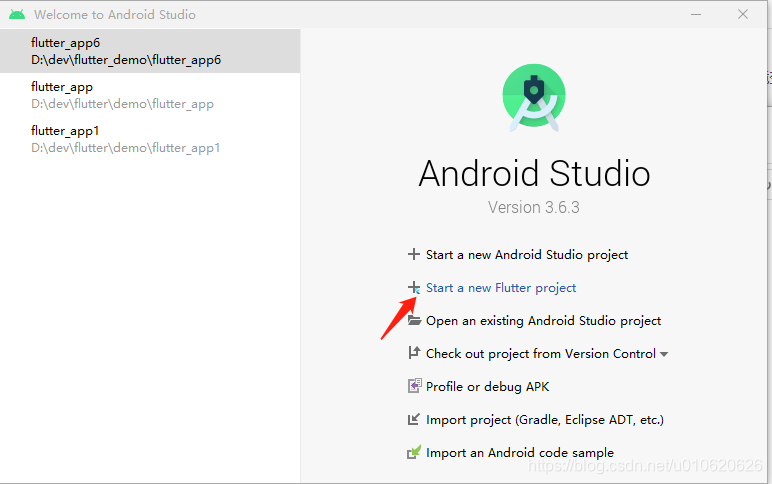Click the folder icon for Open an existing project
The width and height of the screenshot is (772, 484).
(415, 321)
